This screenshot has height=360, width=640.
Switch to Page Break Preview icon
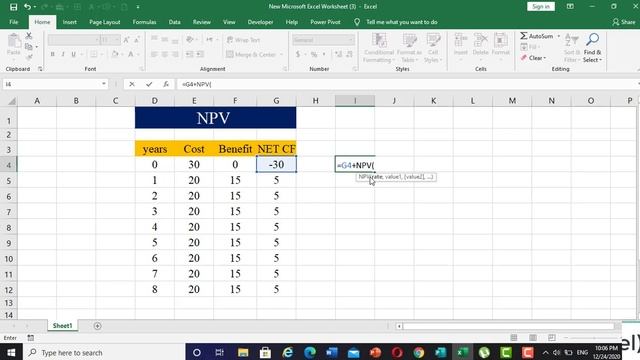(x=551, y=338)
